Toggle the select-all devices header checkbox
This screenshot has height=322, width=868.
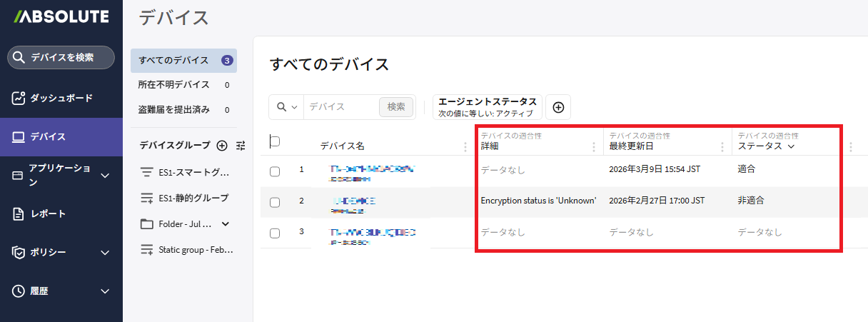pos(275,141)
